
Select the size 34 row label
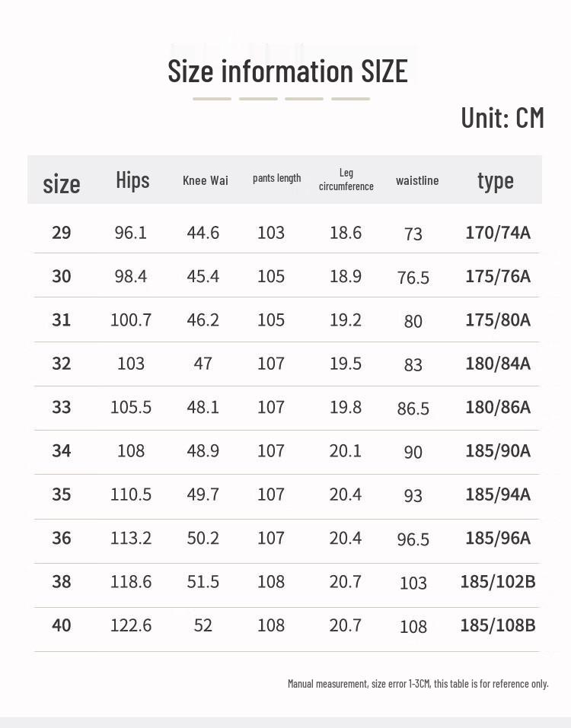[x=62, y=451]
